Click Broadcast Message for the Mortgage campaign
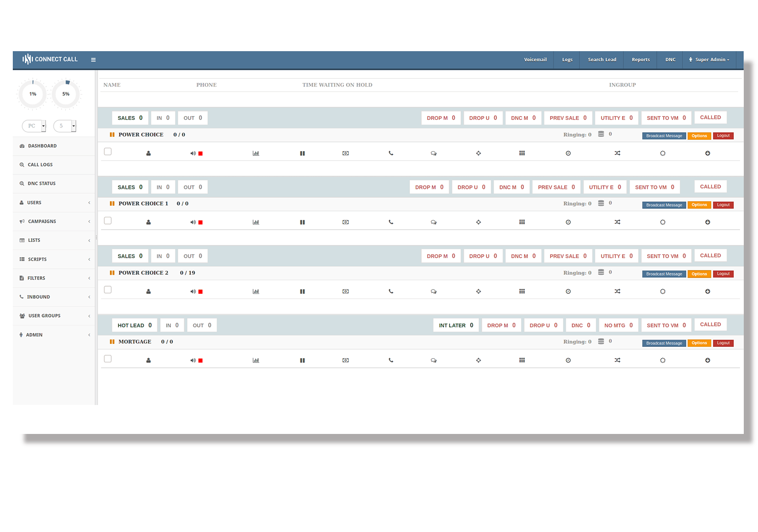Screen dimensions: 758x532 click(663, 343)
